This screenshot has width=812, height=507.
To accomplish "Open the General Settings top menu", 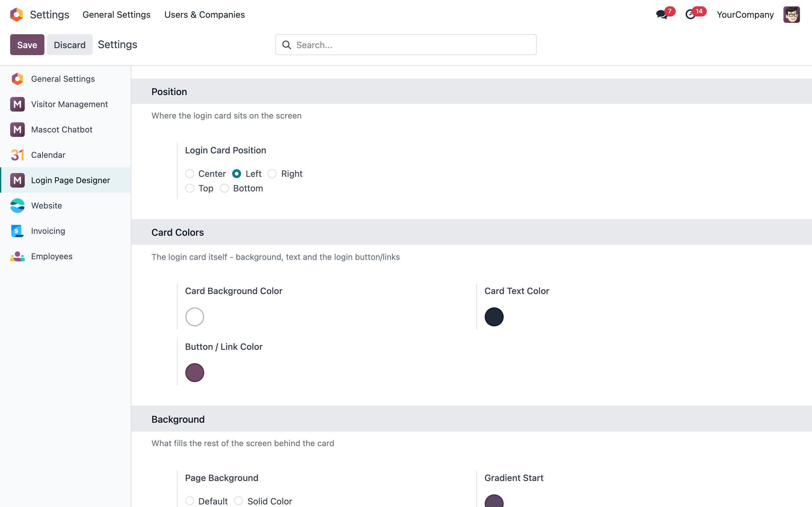I will coord(116,15).
